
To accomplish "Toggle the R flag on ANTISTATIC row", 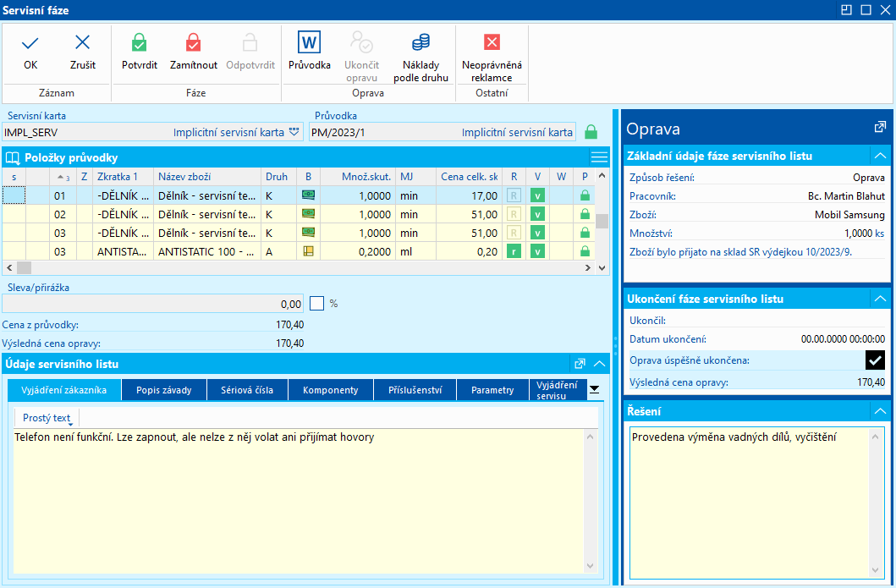I will pos(514,251).
